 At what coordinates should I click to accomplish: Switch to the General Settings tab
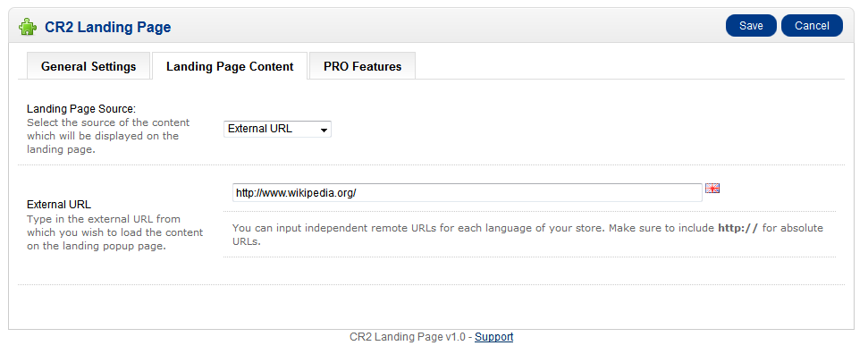tap(88, 66)
